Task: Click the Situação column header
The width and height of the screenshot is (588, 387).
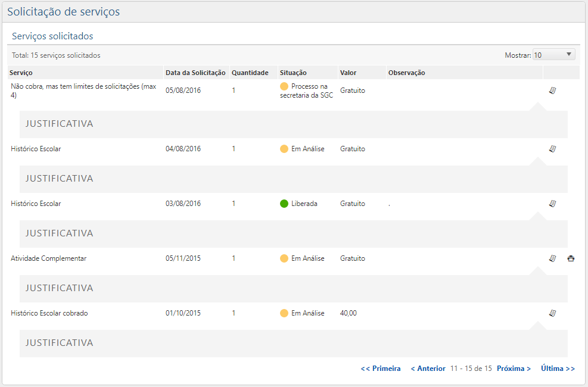Action: 293,73
